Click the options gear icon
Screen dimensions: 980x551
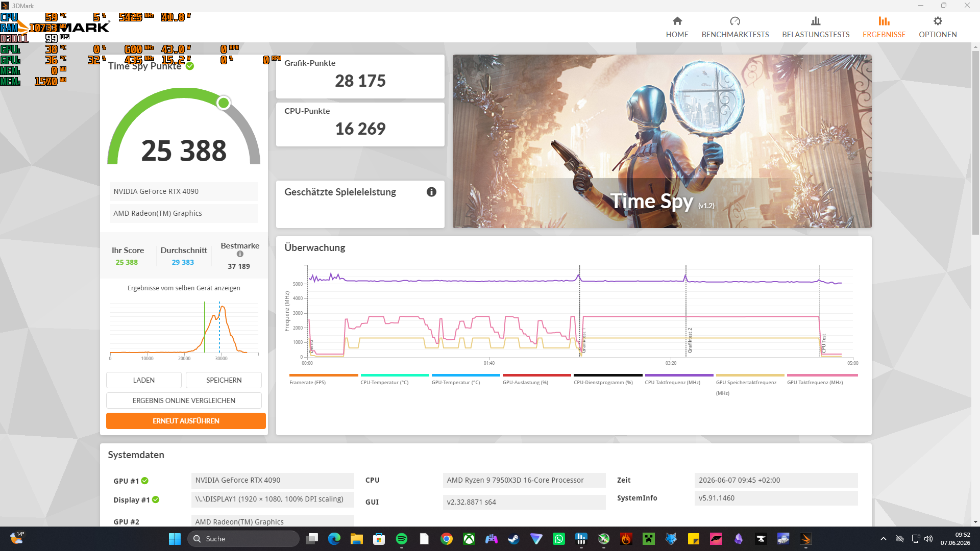coord(938,21)
